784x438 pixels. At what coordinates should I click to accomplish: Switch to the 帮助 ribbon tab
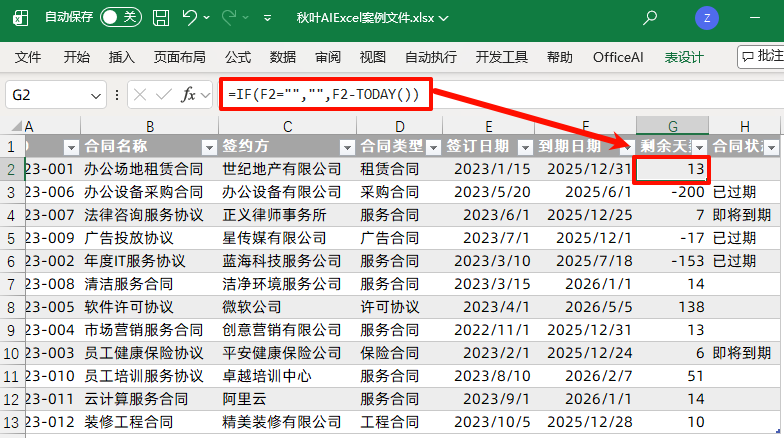[x=560, y=57]
